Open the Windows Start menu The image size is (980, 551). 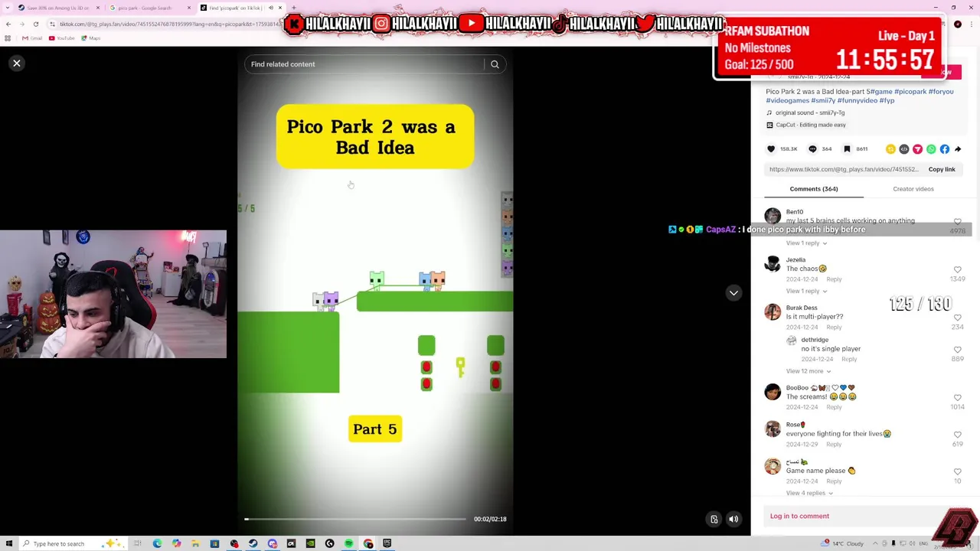tap(8, 543)
